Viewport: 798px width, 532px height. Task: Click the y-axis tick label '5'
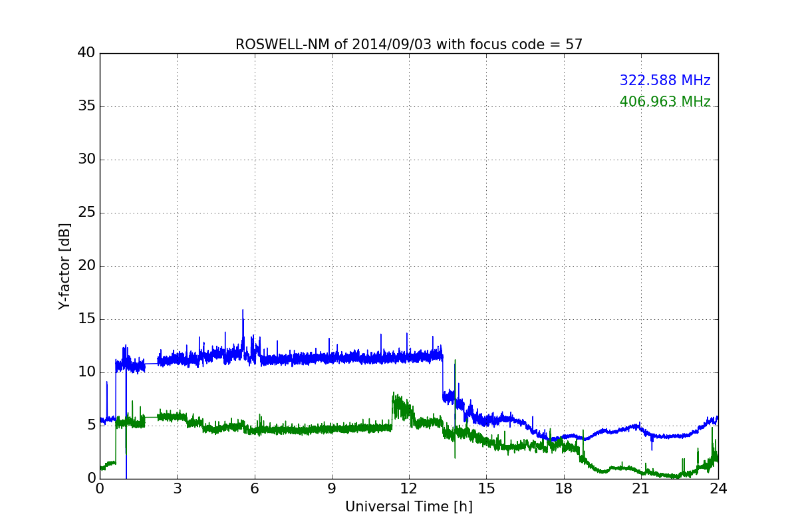point(91,426)
